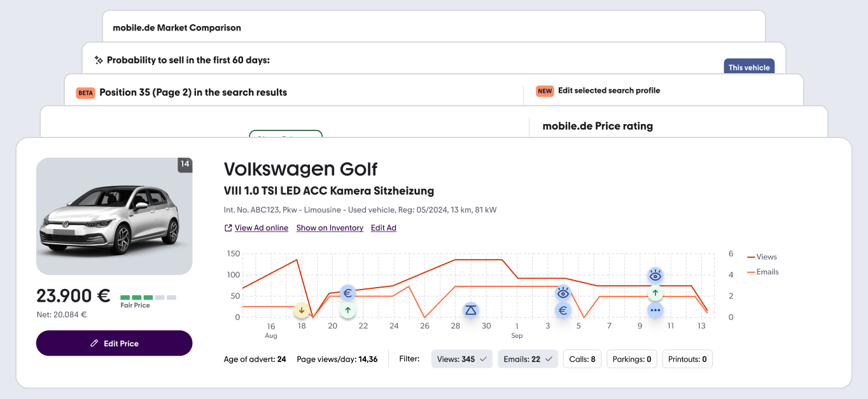Click the scale icon marker near Aug 29
Viewport: 868px width, 399px height.
[470, 311]
